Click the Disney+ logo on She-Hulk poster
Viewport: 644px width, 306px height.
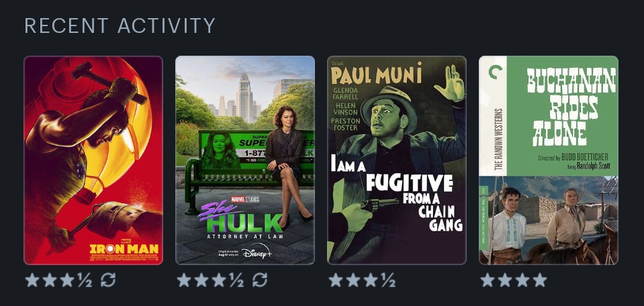tap(257, 251)
